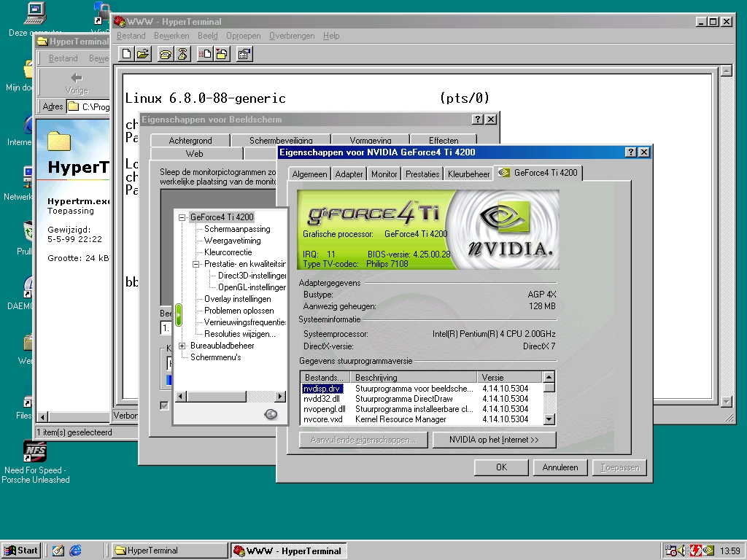The image size is (747, 560).
Task: Launch Internet Explorer from the quick launch bar
Action: click(75, 551)
